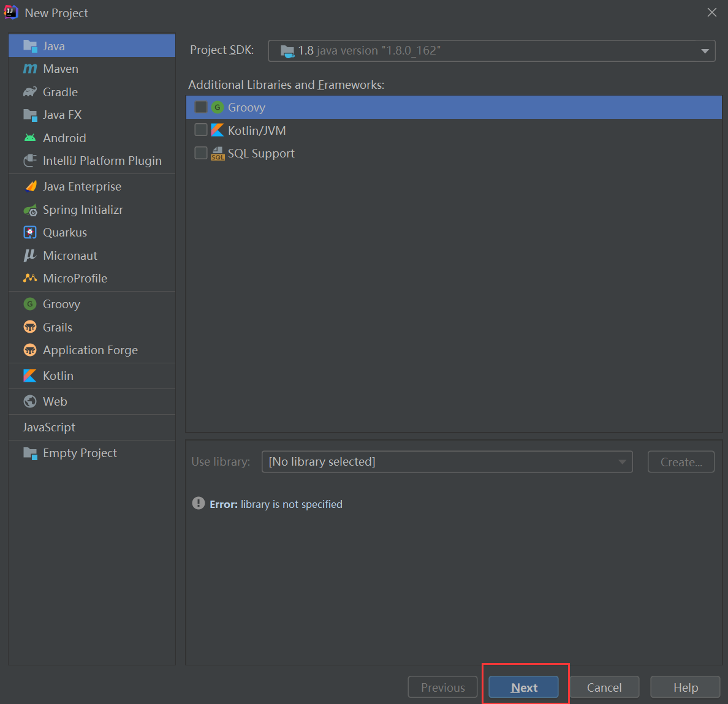Close the New Project dialog
The width and height of the screenshot is (728, 704).
tap(711, 12)
